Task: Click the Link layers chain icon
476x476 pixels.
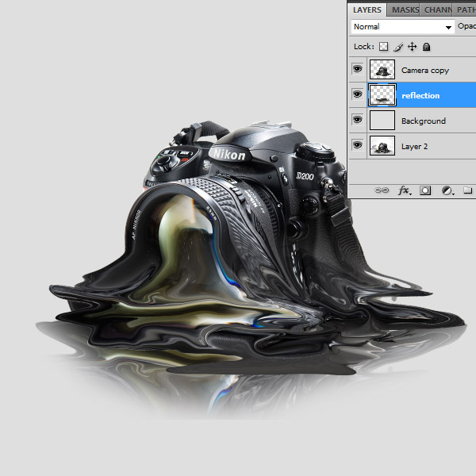Action: click(x=382, y=190)
